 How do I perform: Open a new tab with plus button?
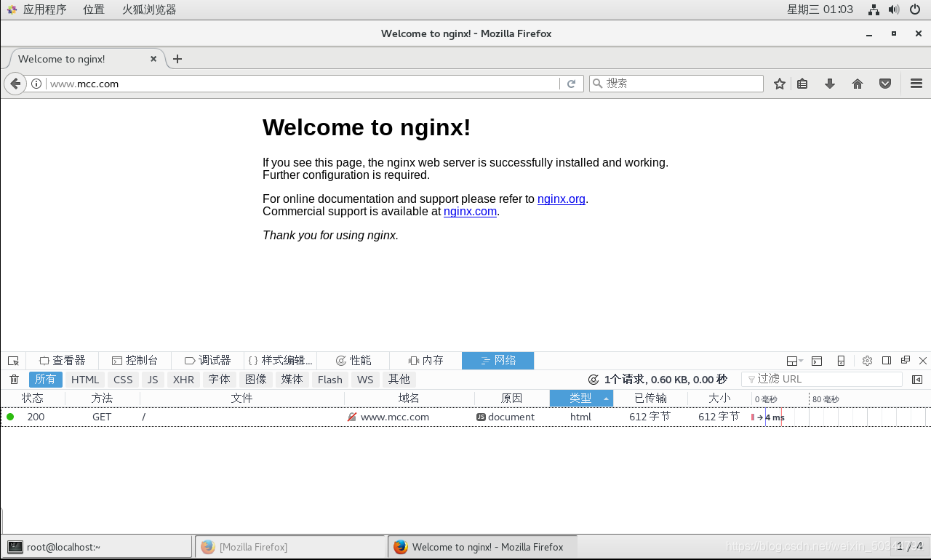pos(177,59)
